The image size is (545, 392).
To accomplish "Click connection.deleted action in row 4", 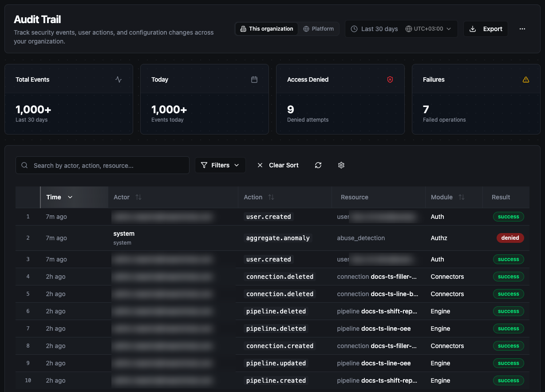I will [280, 277].
